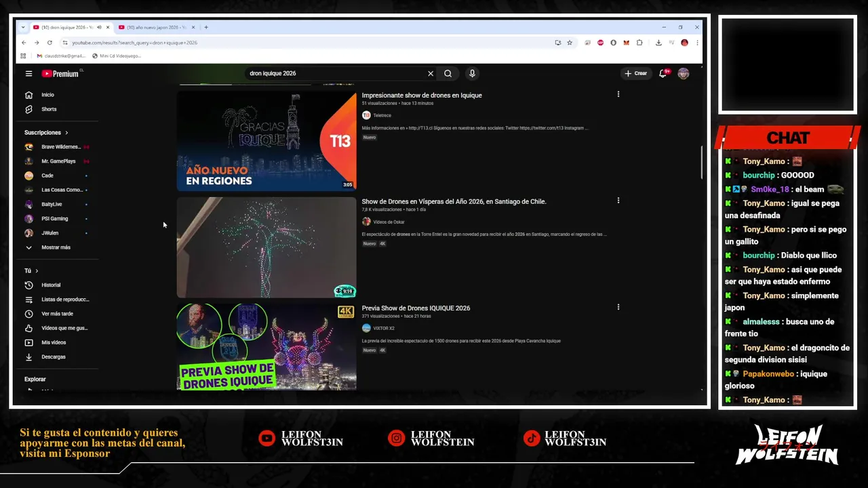
Task: Play the Previa Show de Drones thumbnail
Action: coord(267,347)
